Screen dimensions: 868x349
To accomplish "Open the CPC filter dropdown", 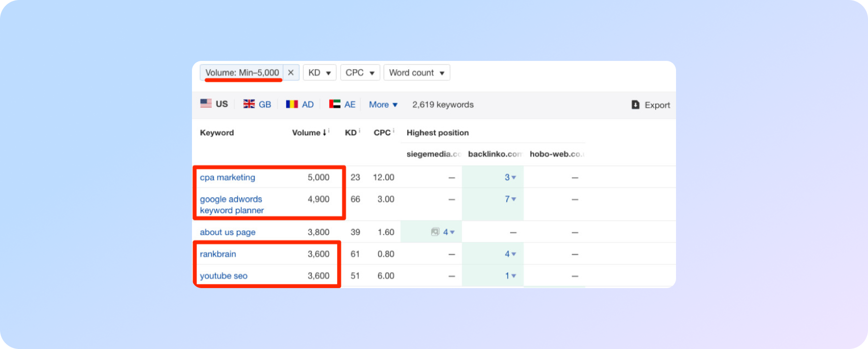I will click(360, 73).
